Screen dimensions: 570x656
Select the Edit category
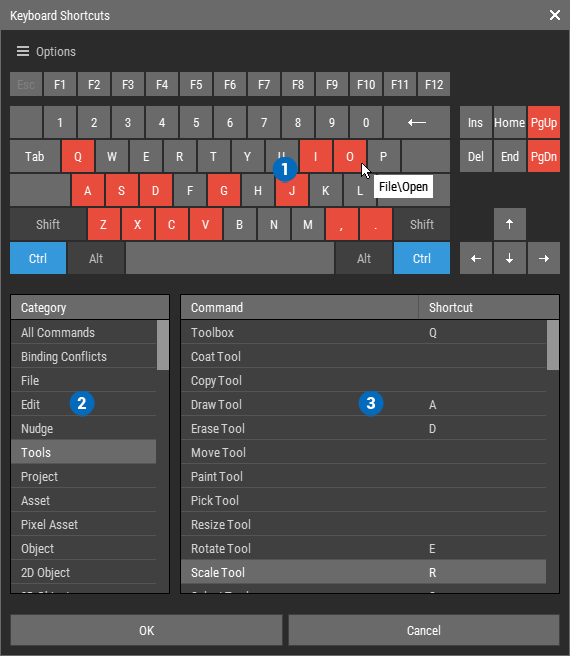click(84, 405)
